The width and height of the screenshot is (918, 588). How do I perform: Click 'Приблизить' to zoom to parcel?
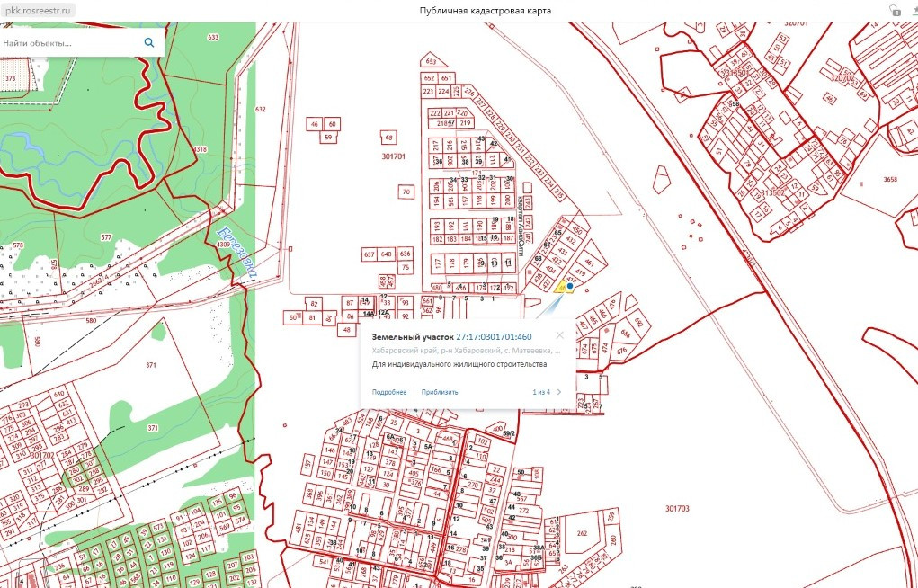[440, 392]
